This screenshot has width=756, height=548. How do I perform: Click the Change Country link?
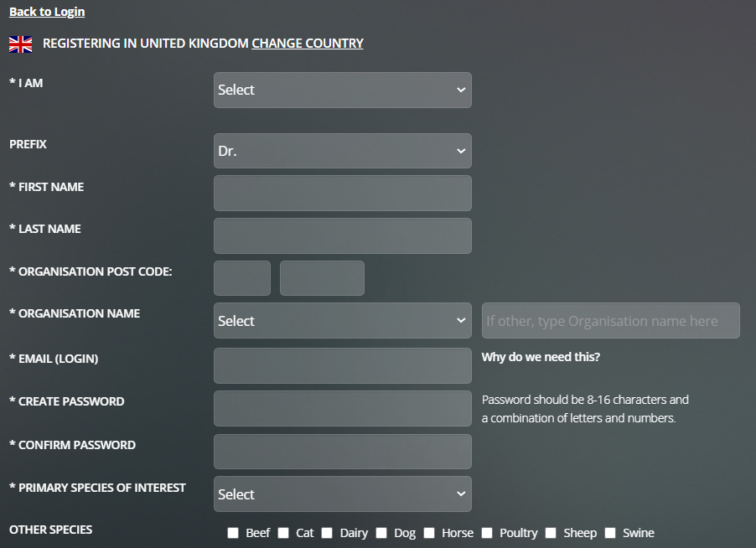tap(307, 44)
